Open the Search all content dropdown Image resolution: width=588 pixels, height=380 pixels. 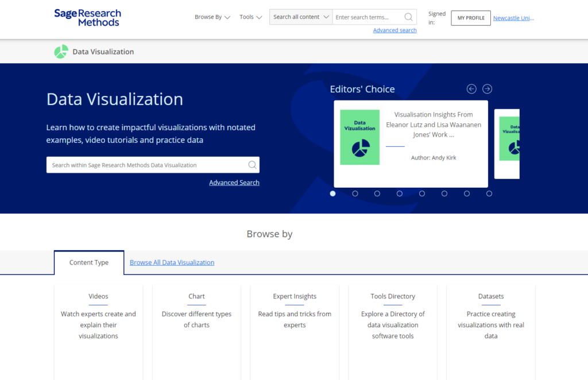point(301,17)
